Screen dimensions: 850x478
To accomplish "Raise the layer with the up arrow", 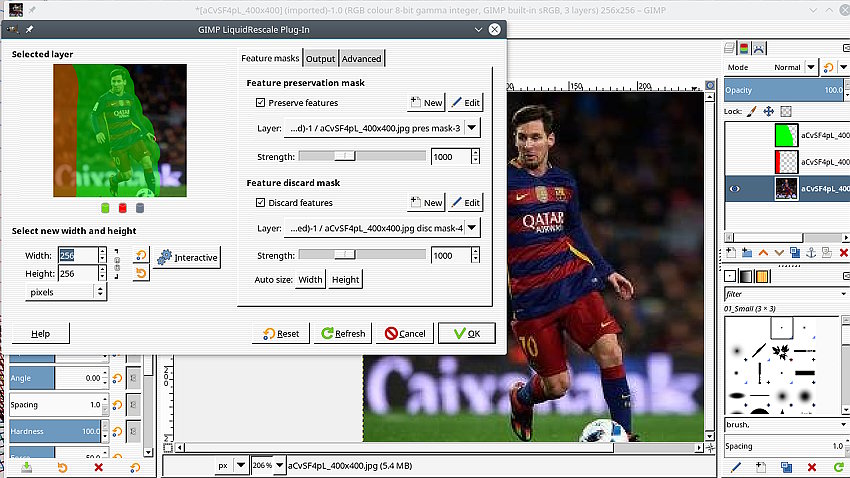I will click(763, 253).
